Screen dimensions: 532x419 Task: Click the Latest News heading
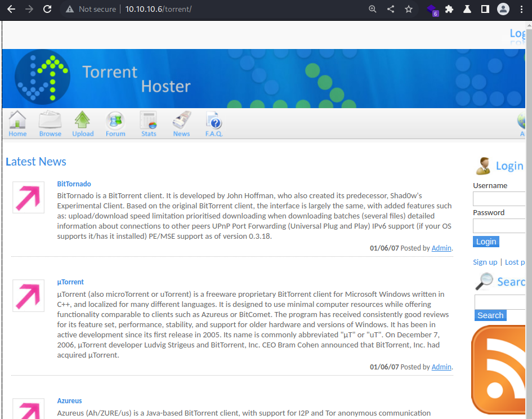[36, 162]
